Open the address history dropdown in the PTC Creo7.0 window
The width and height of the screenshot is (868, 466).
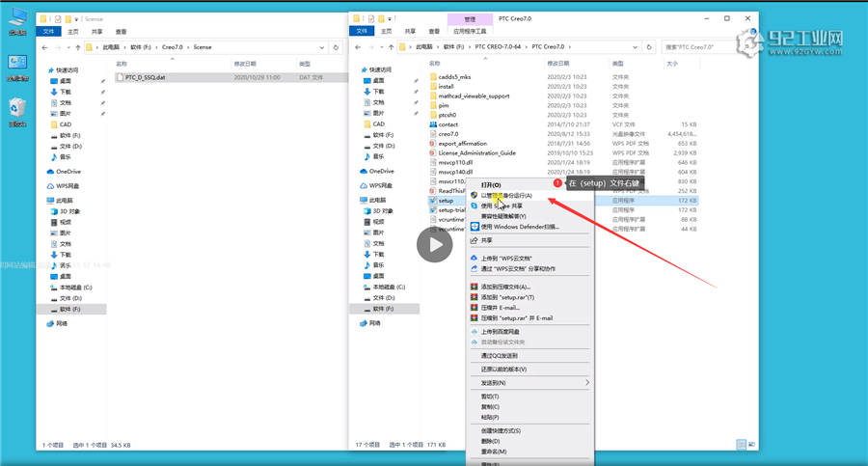pyautogui.click(x=635, y=47)
